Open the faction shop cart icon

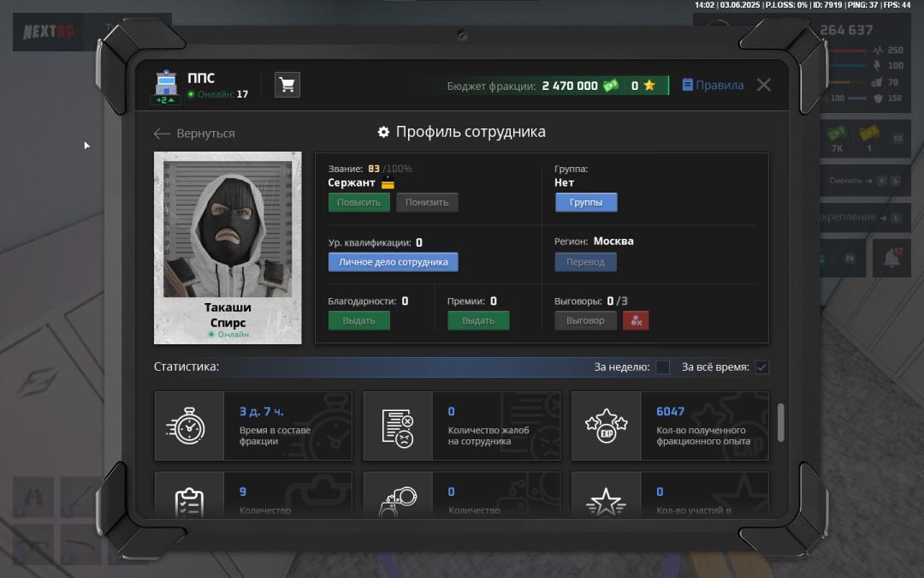point(287,85)
